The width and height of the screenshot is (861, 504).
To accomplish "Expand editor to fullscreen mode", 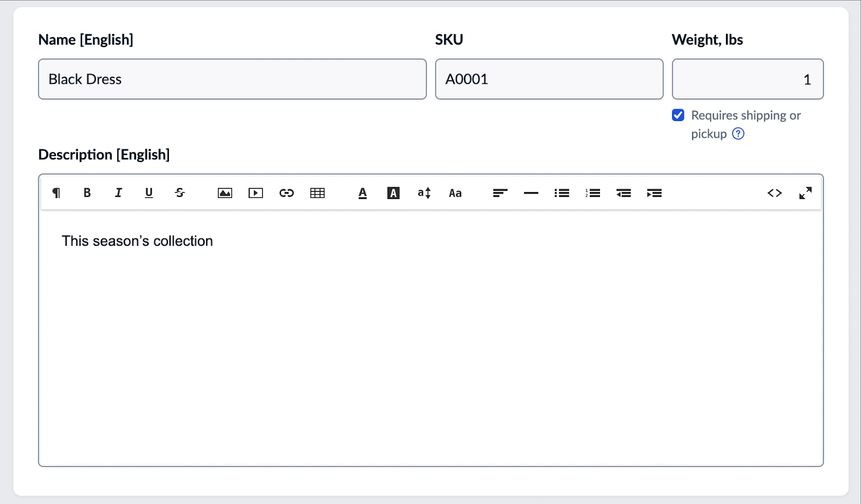I will (805, 193).
